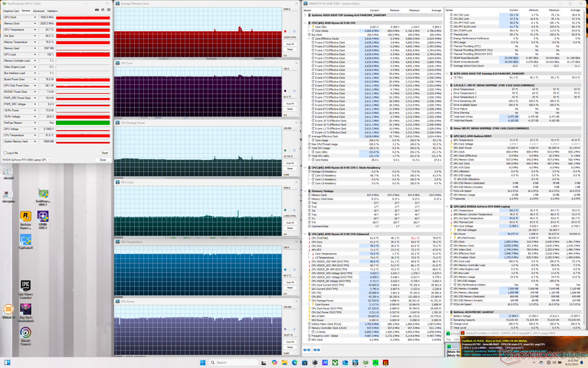588x368 pixels.
Task: Collapse the CPU [#0] AMD Ryzen AI 9 HX 370 section
Action: (305, 23)
